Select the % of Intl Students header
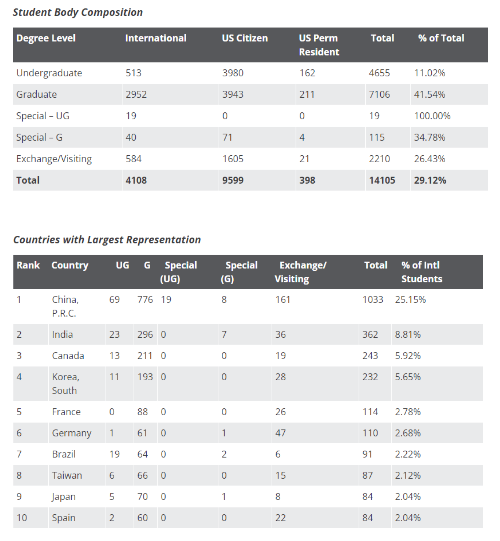The image size is (500, 541). (x=422, y=272)
